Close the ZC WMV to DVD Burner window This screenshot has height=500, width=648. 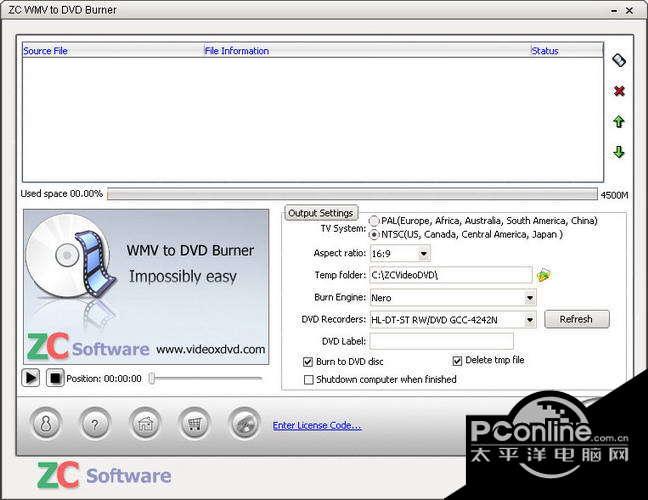(630, 10)
